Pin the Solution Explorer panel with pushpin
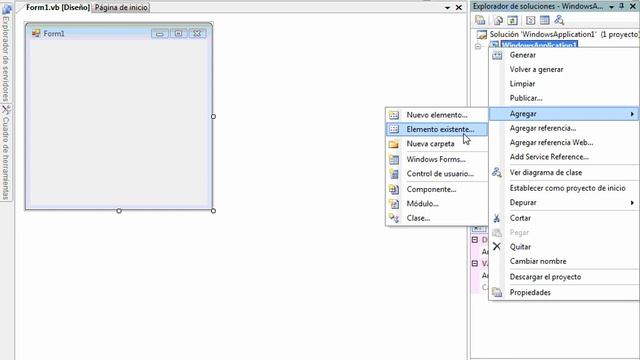This screenshot has width=640, height=360. point(622,6)
